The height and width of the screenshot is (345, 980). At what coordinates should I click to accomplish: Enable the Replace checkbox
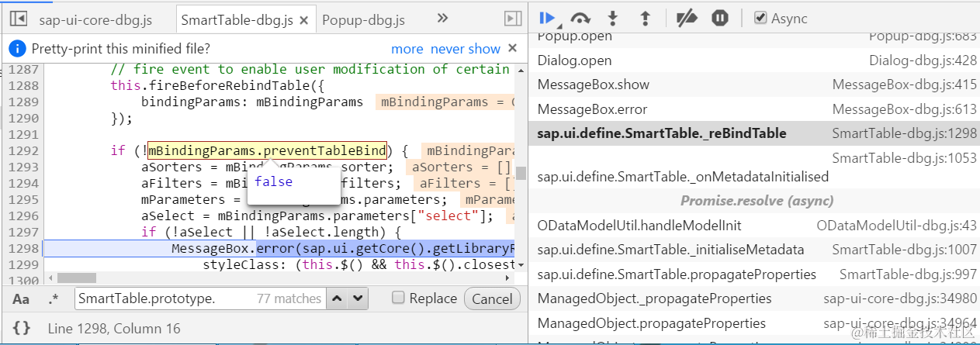click(x=398, y=298)
